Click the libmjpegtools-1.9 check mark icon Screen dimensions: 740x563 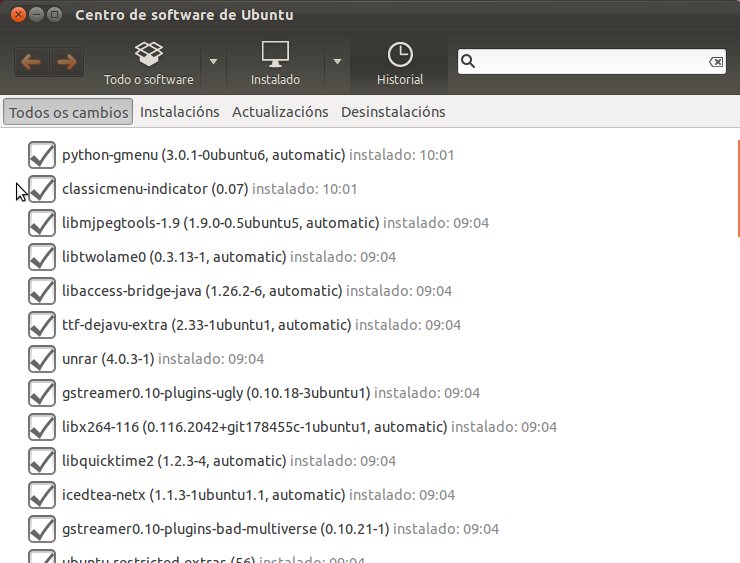42,223
